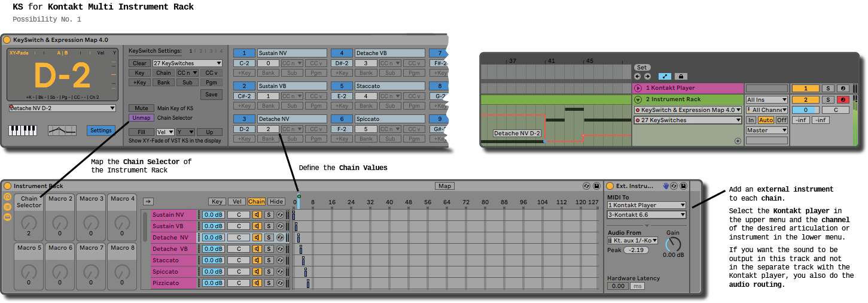The image size is (868, 303).
Task: Select KeySwitch Settings page 3
Action: pyautogui.click(x=211, y=51)
